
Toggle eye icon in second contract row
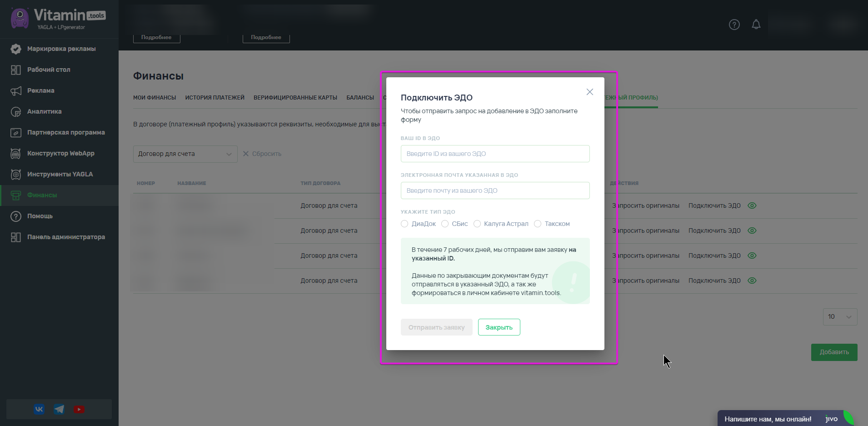pos(752,231)
